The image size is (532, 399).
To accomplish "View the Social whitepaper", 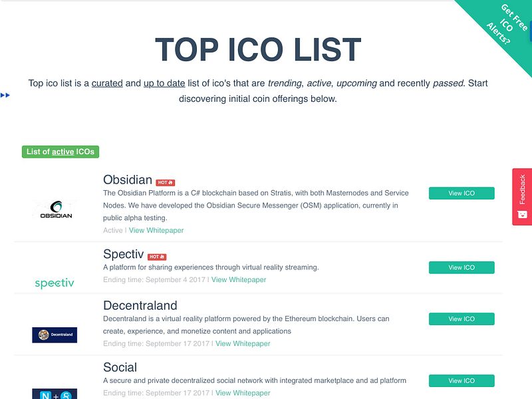I will [x=243, y=393].
